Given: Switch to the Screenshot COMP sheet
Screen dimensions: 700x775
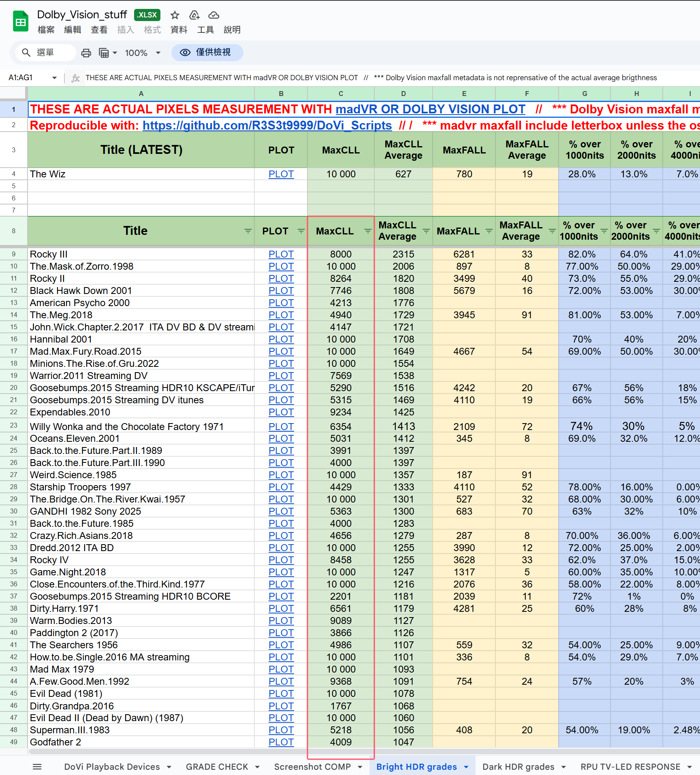Looking at the screenshot, I should click(x=312, y=767).
